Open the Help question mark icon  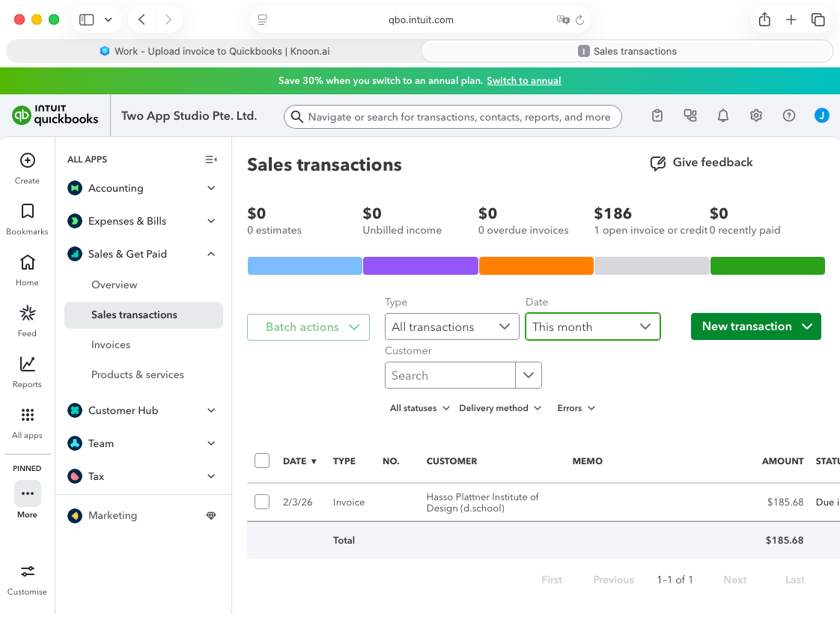(788, 115)
